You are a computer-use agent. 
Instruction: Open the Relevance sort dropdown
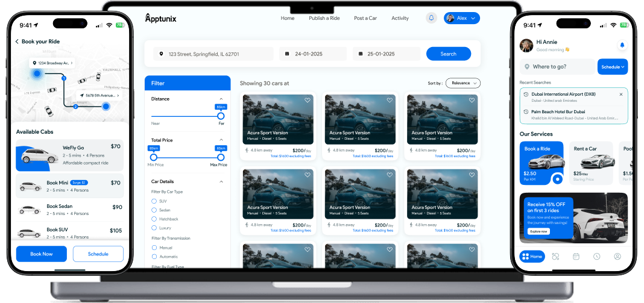[462, 83]
